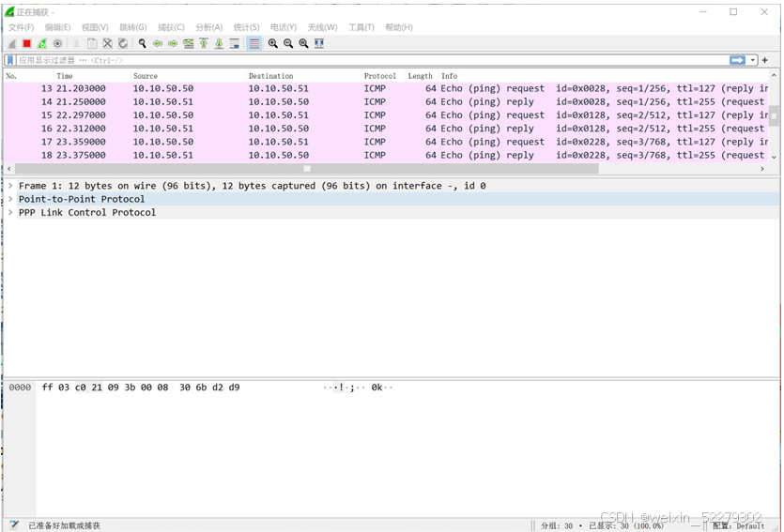Expand the Frame 1 tree node
The height and width of the screenshot is (532, 784).
click(x=10, y=186)
